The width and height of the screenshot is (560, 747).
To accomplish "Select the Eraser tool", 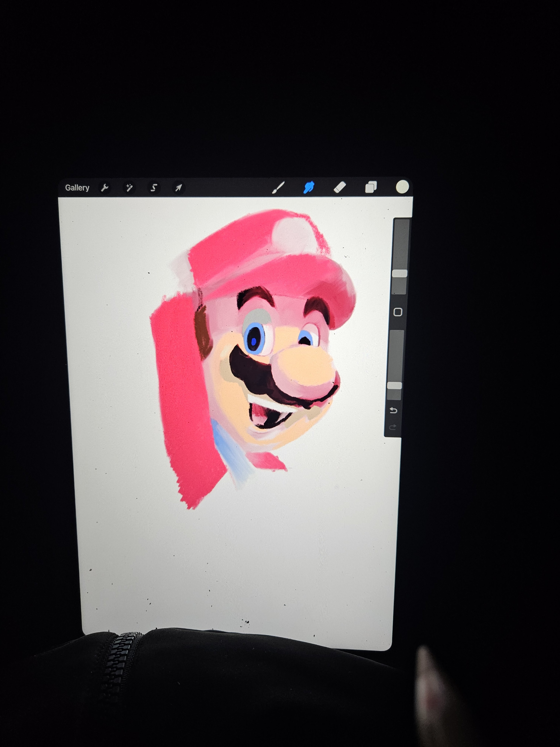I will coord(340,187).
